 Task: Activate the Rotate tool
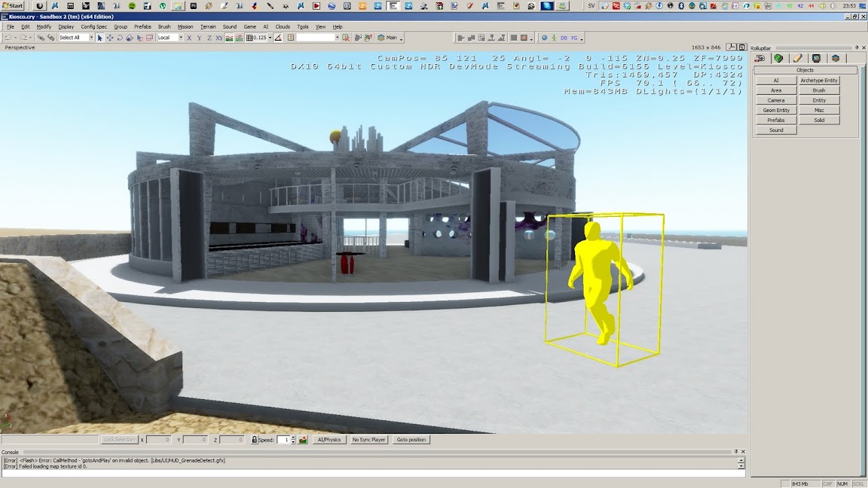click(x=120, y=38)
